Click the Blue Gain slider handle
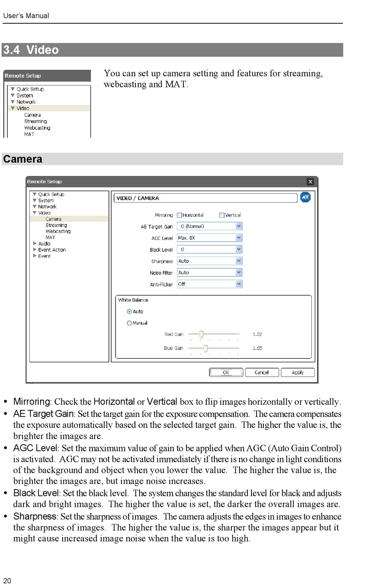This screenshot has width=367, height=588. [206, 349]
